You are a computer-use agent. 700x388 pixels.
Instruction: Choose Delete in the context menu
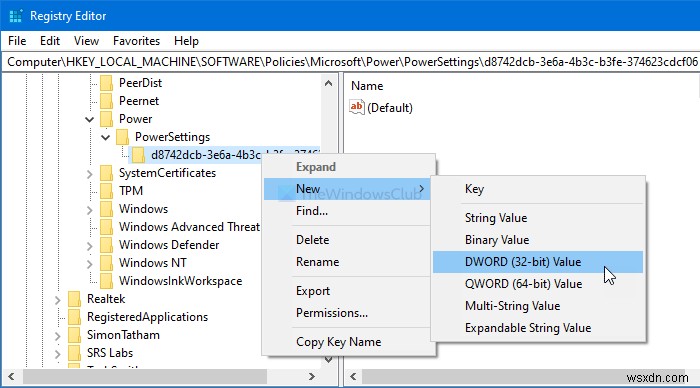(x=347, y=240)
